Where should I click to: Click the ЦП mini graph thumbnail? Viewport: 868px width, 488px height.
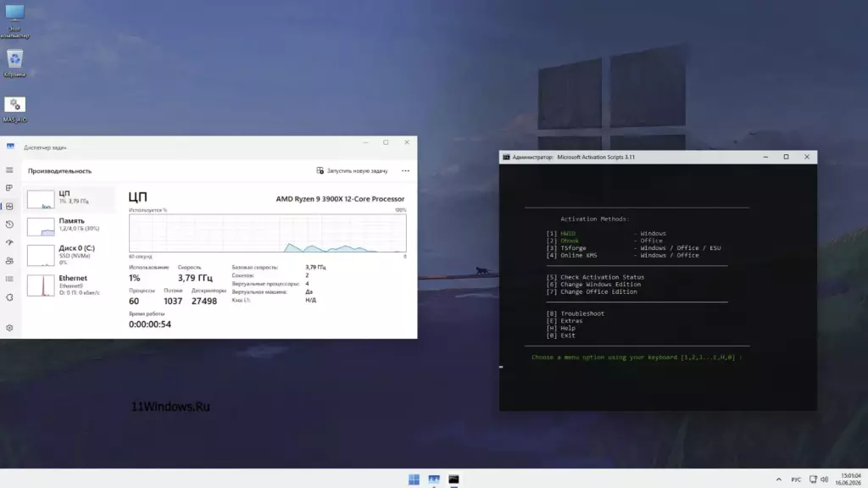(41, 199)
